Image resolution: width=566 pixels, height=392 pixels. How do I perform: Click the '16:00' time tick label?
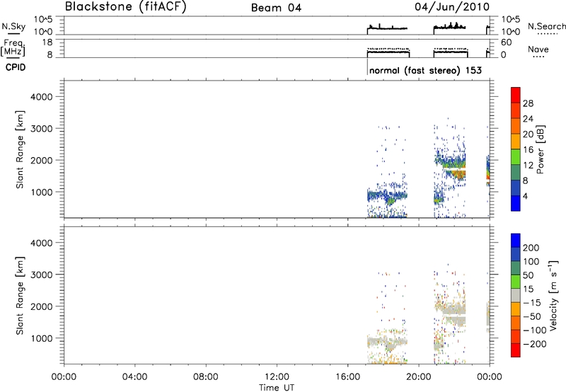347,377
